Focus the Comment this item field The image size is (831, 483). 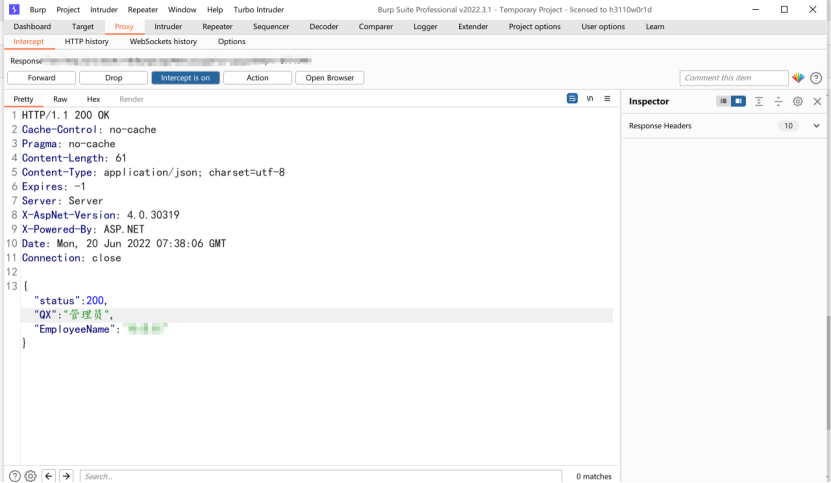(x=734, y=78)
